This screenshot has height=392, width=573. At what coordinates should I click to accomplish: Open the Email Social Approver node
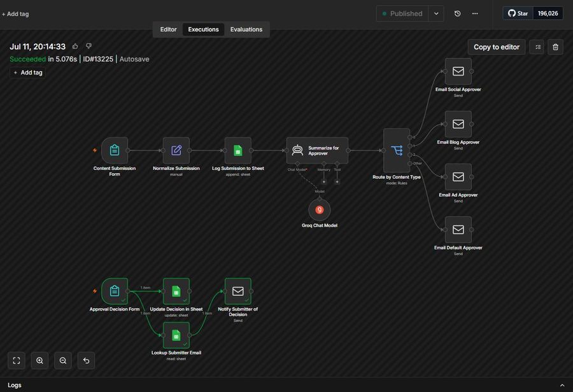coord(458,71)
